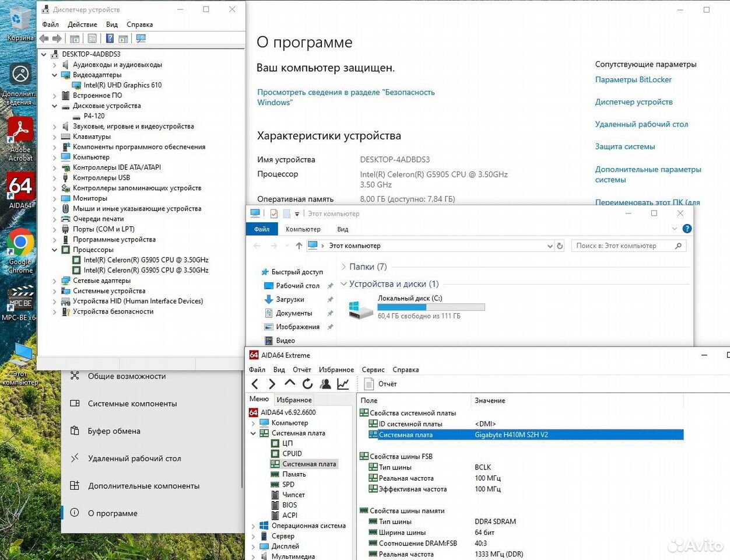Expand the Мониторы node
This screenshot has height=560, width=730.
pyautogui.click(x=55, y=198)
